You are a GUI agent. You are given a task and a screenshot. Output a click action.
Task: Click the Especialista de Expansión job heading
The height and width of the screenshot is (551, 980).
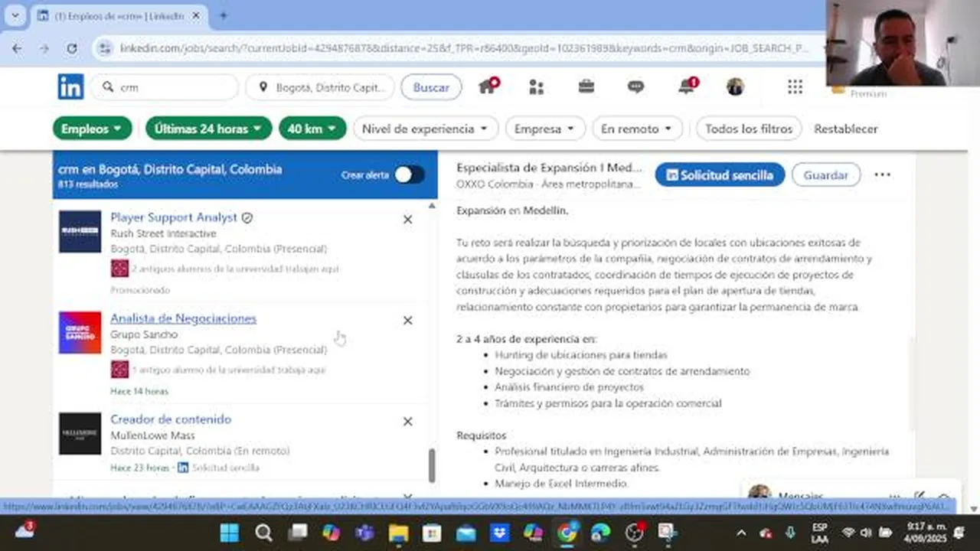pos(550,168)
